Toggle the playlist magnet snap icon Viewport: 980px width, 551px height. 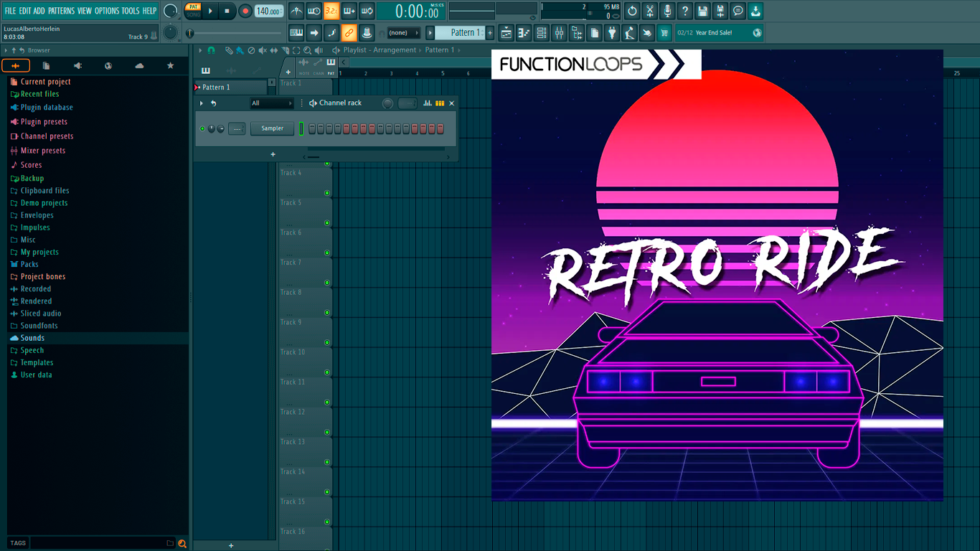pyautogui.click(x=211, y=50)
